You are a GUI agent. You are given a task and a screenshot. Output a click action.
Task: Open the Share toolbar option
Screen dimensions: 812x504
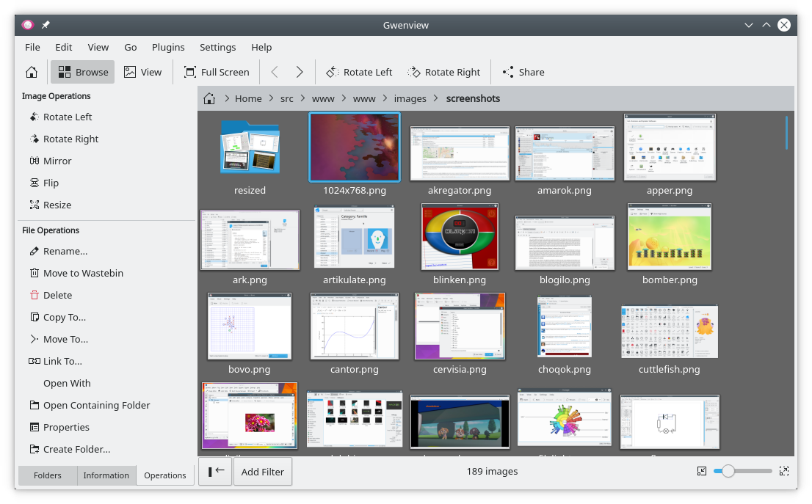click(523, 72)
